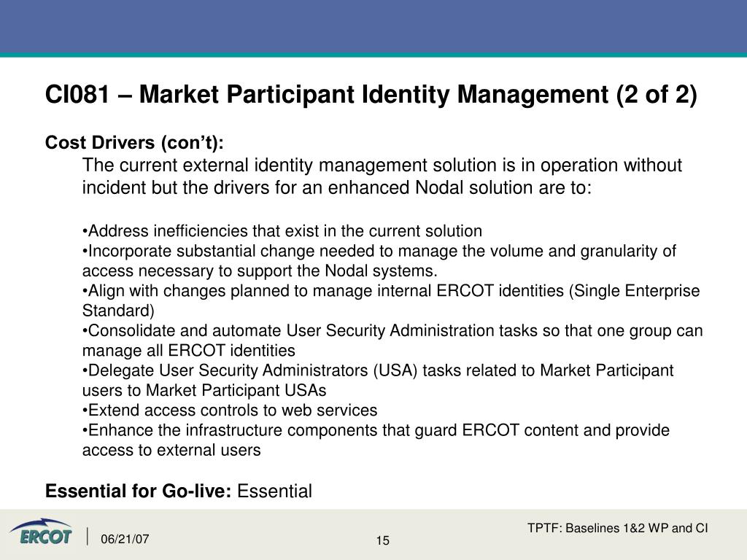Click the bullet starting 'Align with changes planned'
Image resolution: width=747 pixels, height=560 pixels.
pyautogui.click(x=391, y=300)
